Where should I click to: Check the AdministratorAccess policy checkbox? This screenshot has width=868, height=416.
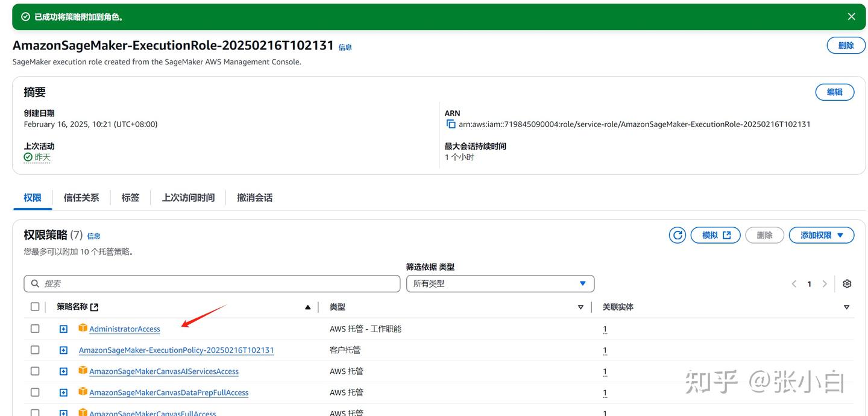click(x=35, y=329)
